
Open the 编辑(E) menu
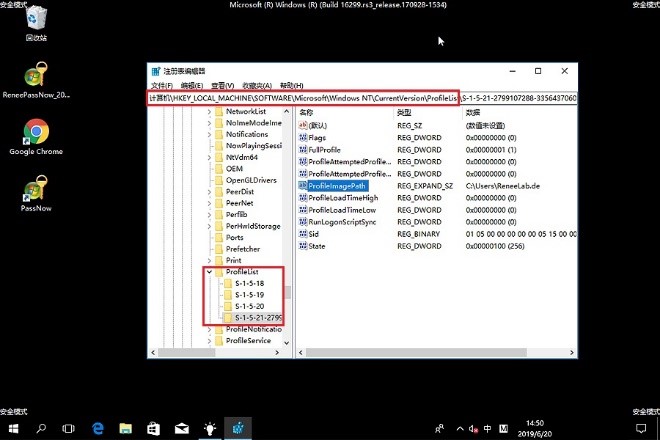coord(192,85)
